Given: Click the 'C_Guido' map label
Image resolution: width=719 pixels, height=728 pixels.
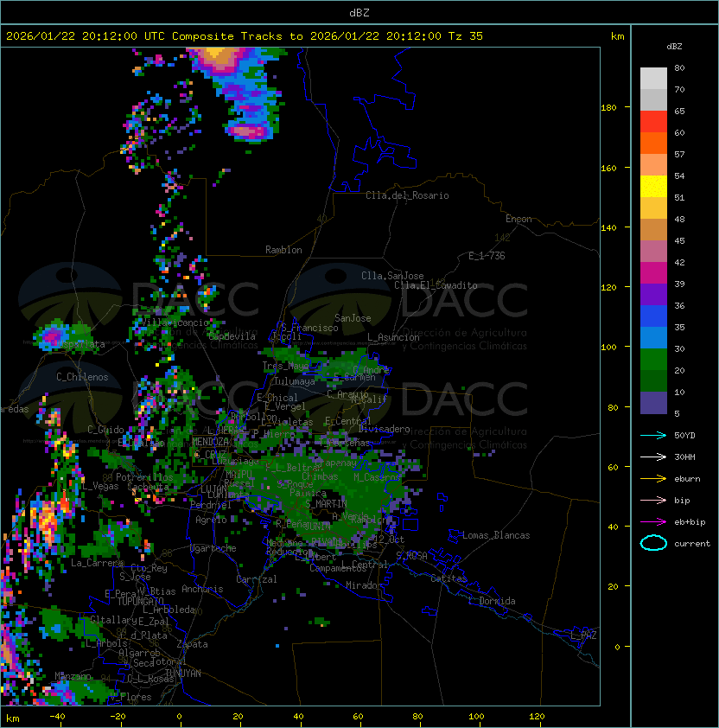Looking at the screenshot, I should click(x=105, y=430).
